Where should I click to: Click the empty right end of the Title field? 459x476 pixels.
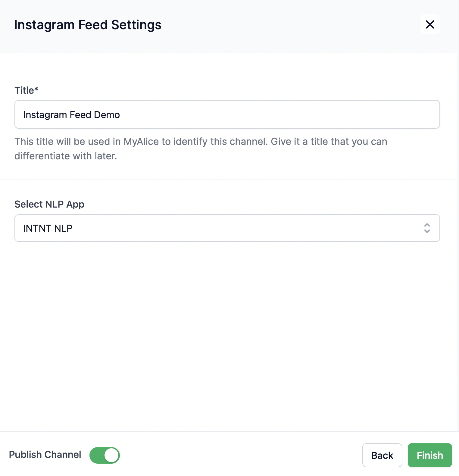coord(392,114)
